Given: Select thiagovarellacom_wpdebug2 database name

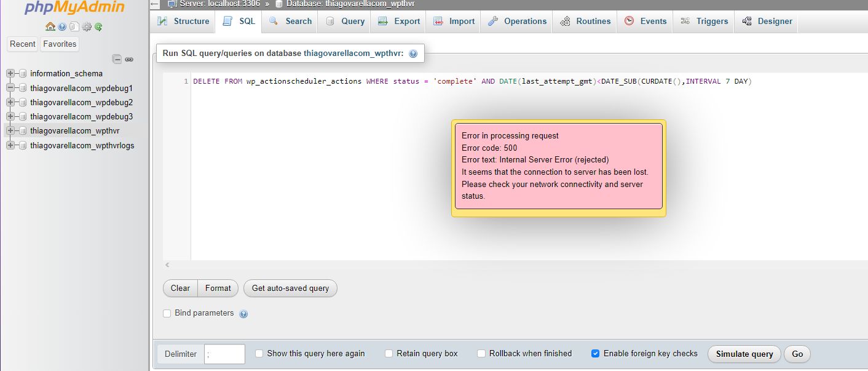Looking at the screenshot, I should click(x=81, y=102).
